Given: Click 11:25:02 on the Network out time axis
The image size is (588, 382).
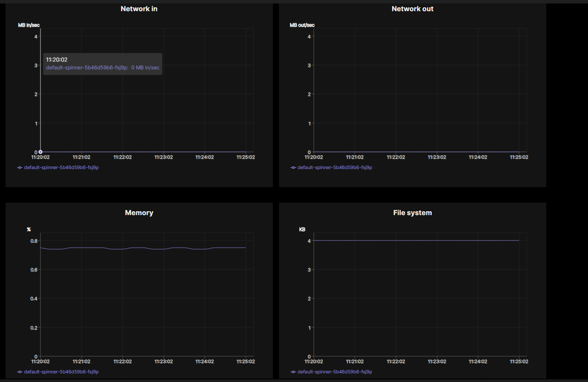Looking at the screenshot, I should click(x=519, y=157).
